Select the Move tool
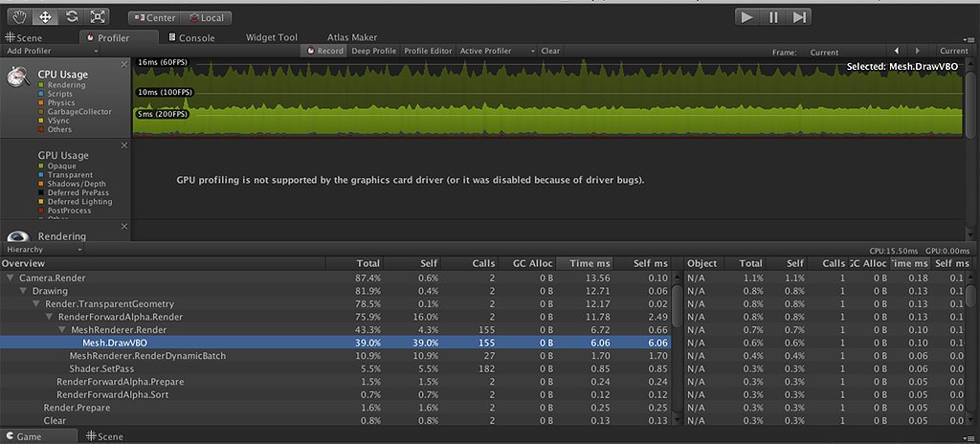This screenshot has height=444, width=980. [x=46, y=17]
